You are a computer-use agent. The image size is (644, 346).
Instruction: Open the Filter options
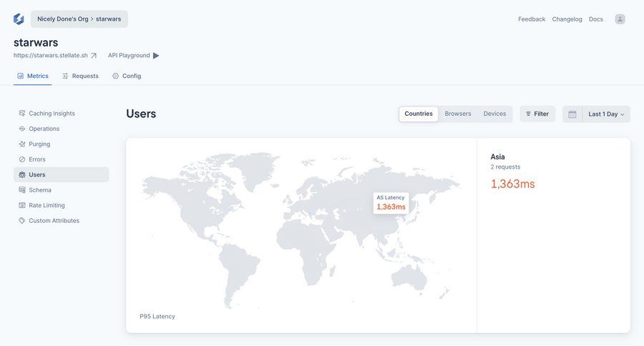537,114
